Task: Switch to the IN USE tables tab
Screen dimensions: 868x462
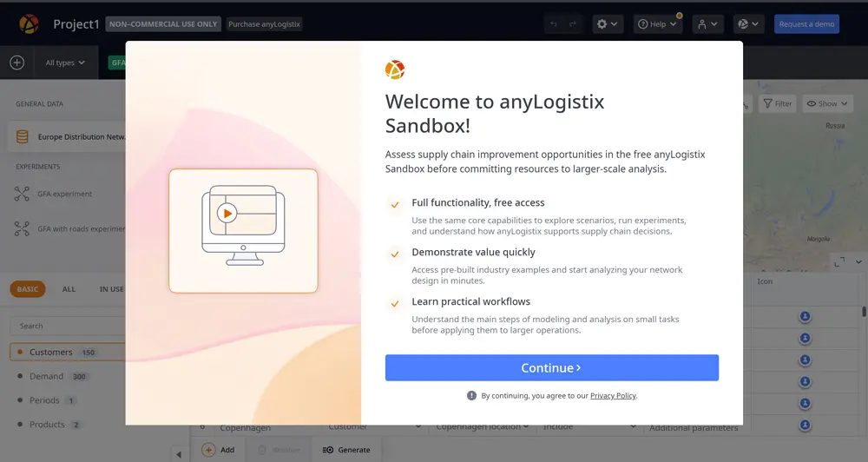Action: tap(111, 289)
